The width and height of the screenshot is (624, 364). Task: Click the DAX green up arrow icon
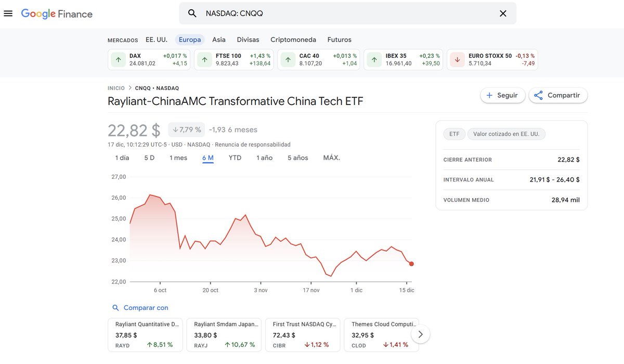pyautogui.click(x=119, y=60)
